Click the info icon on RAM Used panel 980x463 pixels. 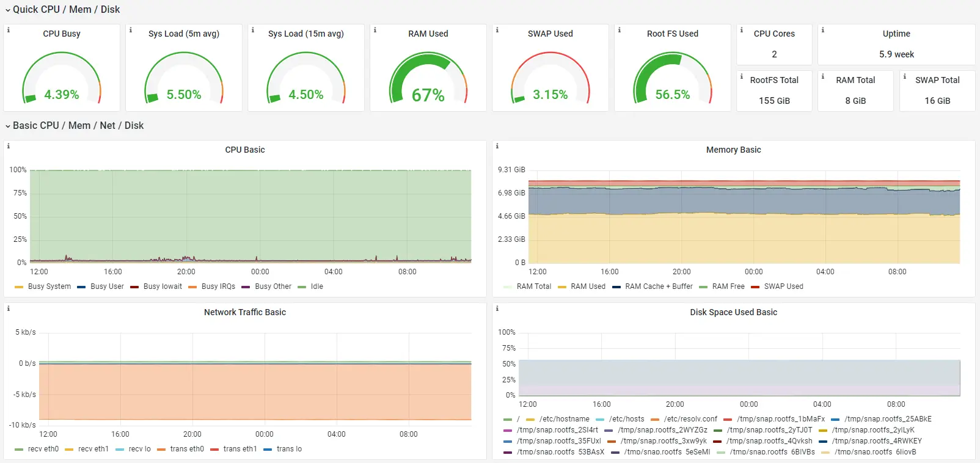(x=375, y=30)
